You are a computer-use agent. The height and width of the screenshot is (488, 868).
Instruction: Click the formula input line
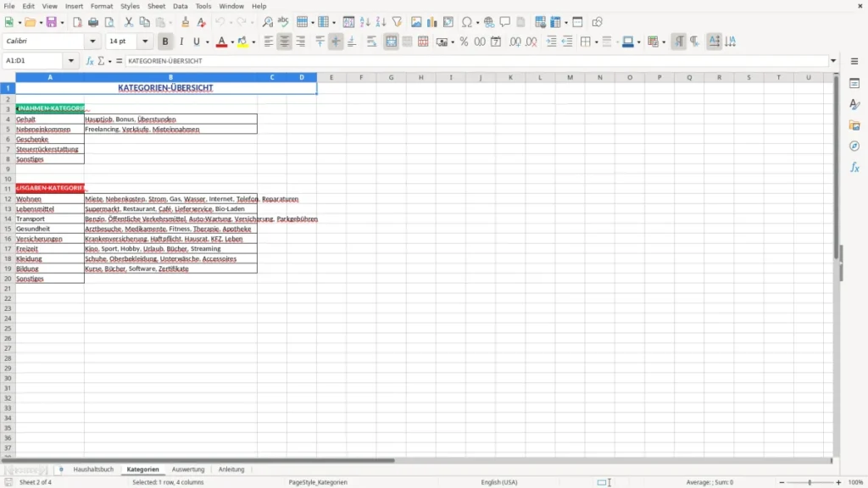[476, 61]
